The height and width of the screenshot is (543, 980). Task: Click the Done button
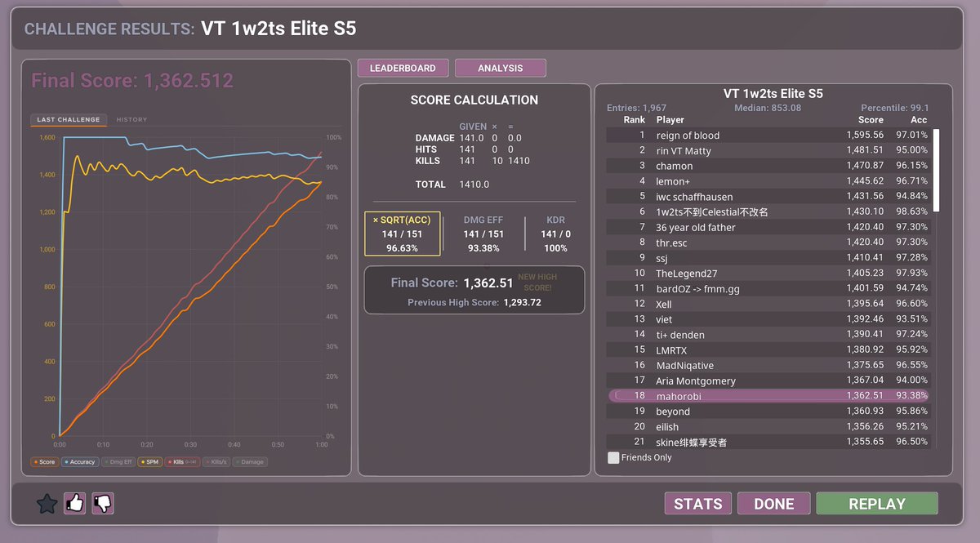pos(774,503)
